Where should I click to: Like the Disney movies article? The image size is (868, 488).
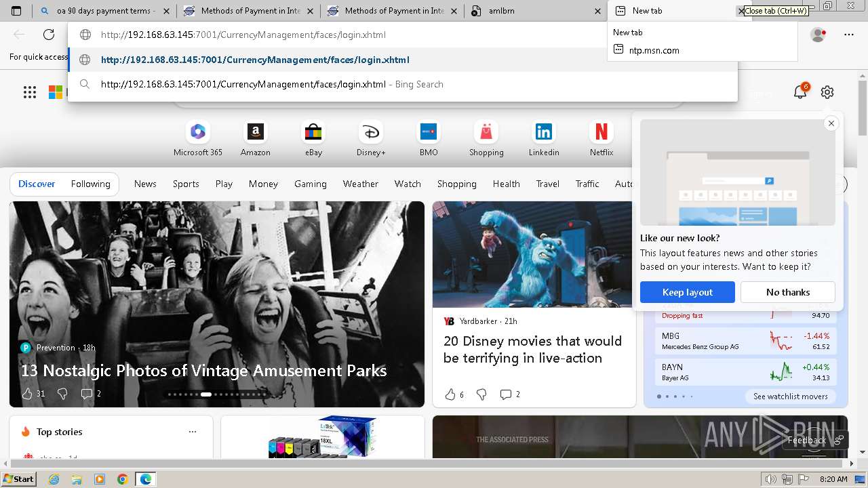pyautogui.click(x=454, y=394)
